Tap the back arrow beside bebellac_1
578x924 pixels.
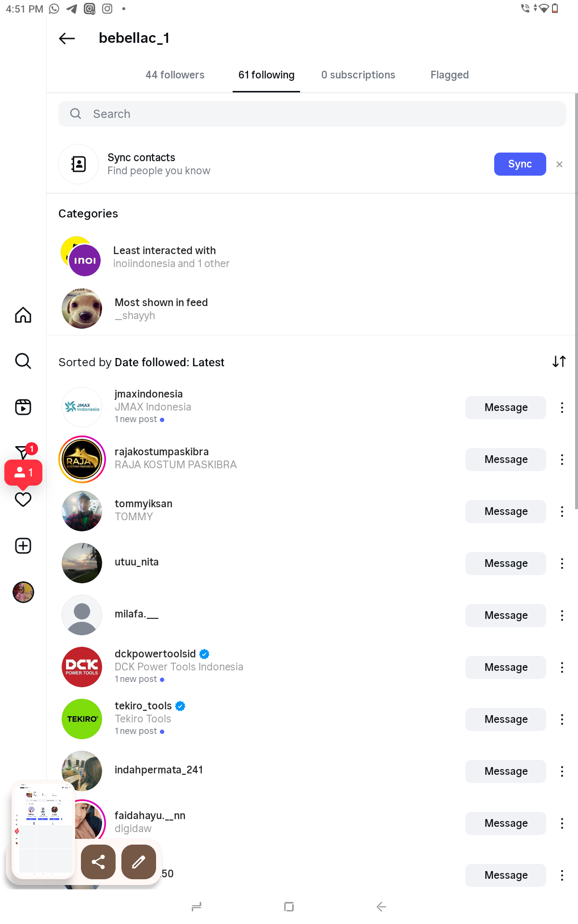click(x=67, y=38)
